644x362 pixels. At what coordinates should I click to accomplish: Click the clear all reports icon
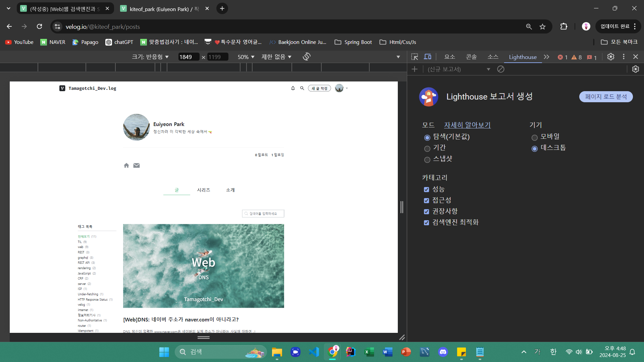501,69
